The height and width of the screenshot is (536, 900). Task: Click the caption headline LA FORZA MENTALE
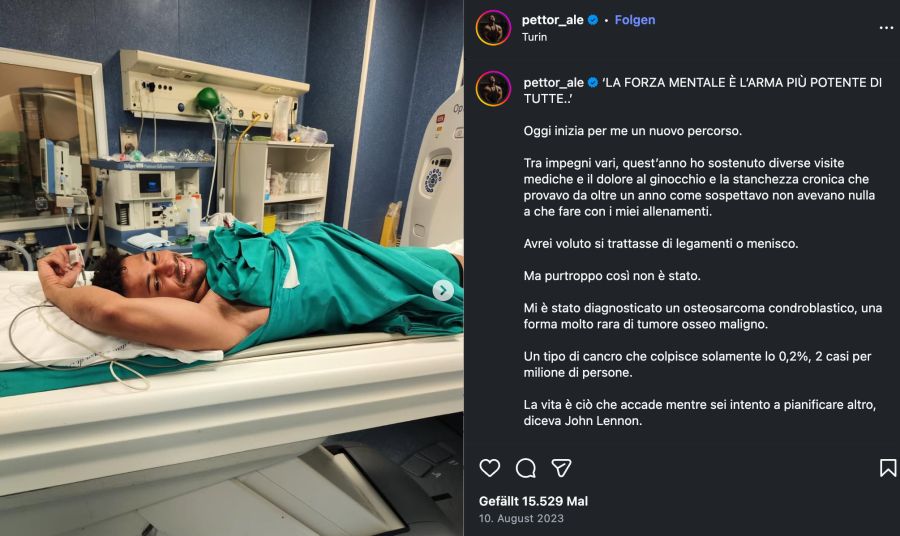[703, 91]
